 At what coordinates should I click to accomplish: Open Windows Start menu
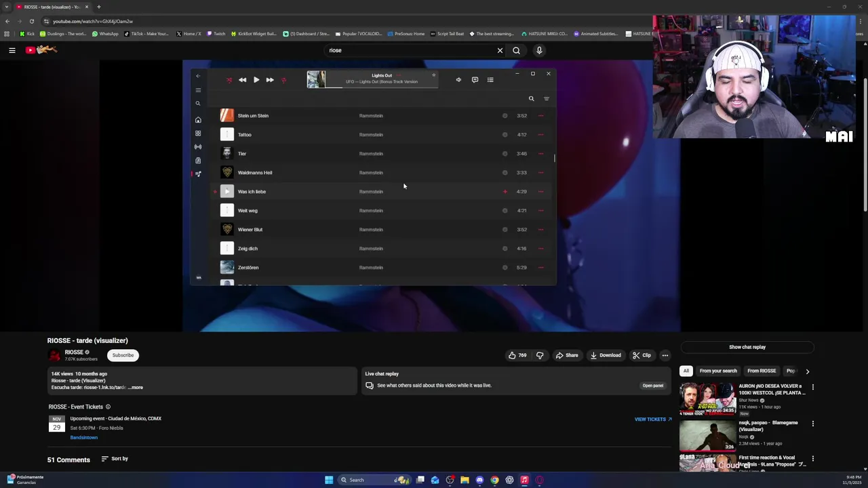(x=329, y=480)
